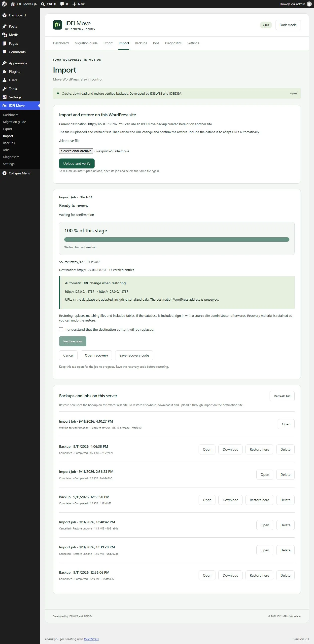Viewport: 314px width, 644px height.
Task: Click the WordPress logo in admin bar
Action: [4, 4]
